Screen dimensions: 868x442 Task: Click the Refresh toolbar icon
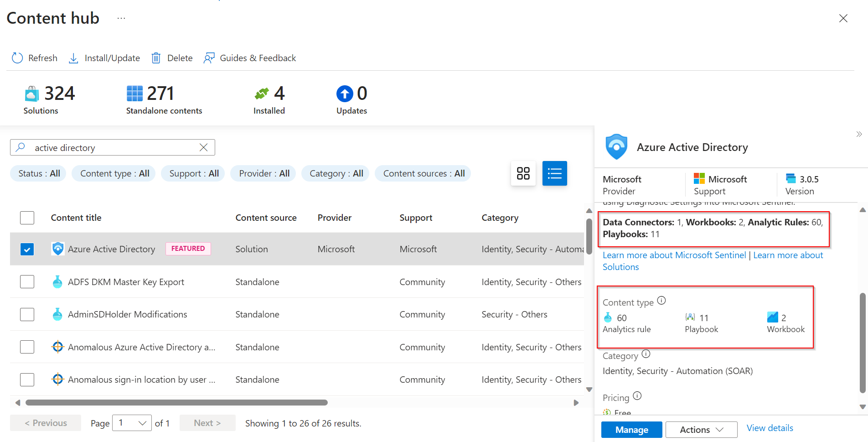click(17, 58)
